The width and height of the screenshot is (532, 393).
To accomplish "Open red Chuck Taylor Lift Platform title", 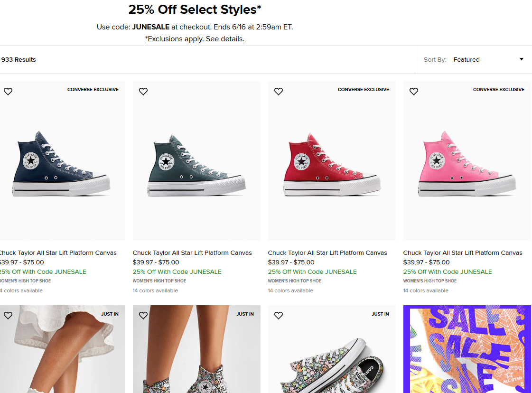I will pyautogui.click(x=327, y=253).
